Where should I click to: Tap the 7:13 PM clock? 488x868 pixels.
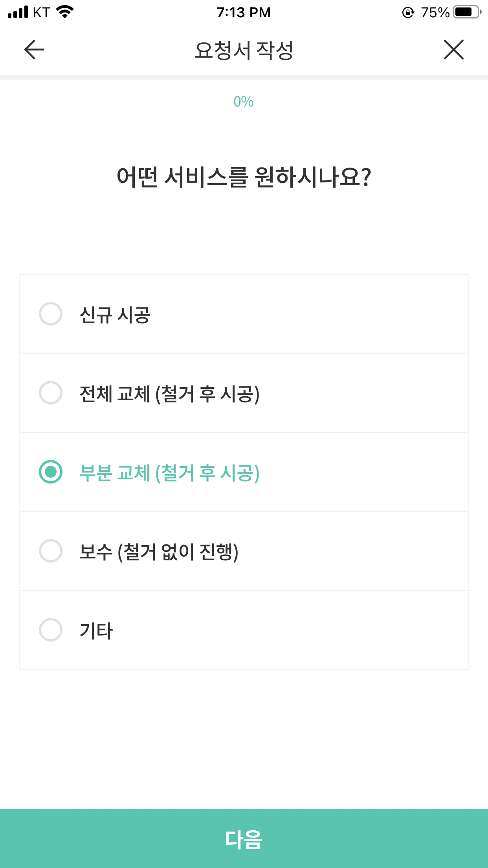[244, 13]
